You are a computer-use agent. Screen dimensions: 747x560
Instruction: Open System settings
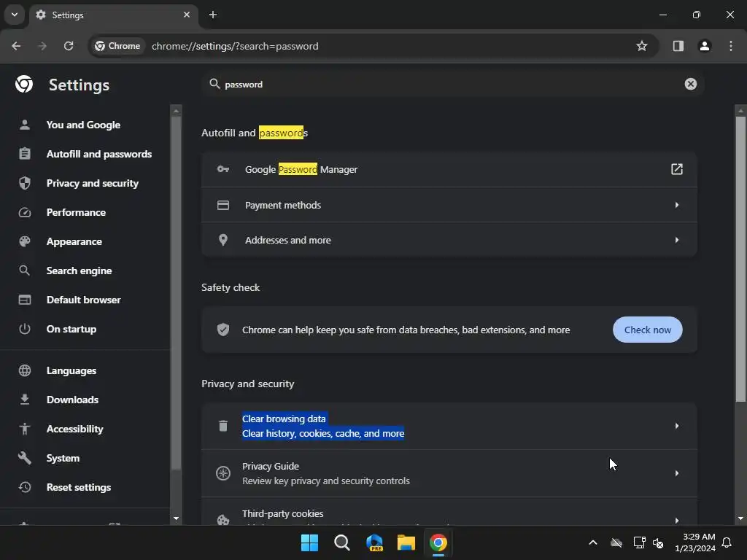point(63,458)
